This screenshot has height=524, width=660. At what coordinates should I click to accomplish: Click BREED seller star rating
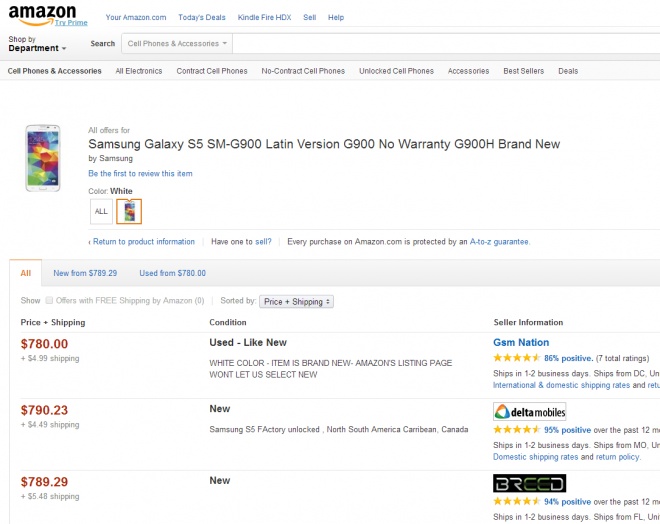516,501
